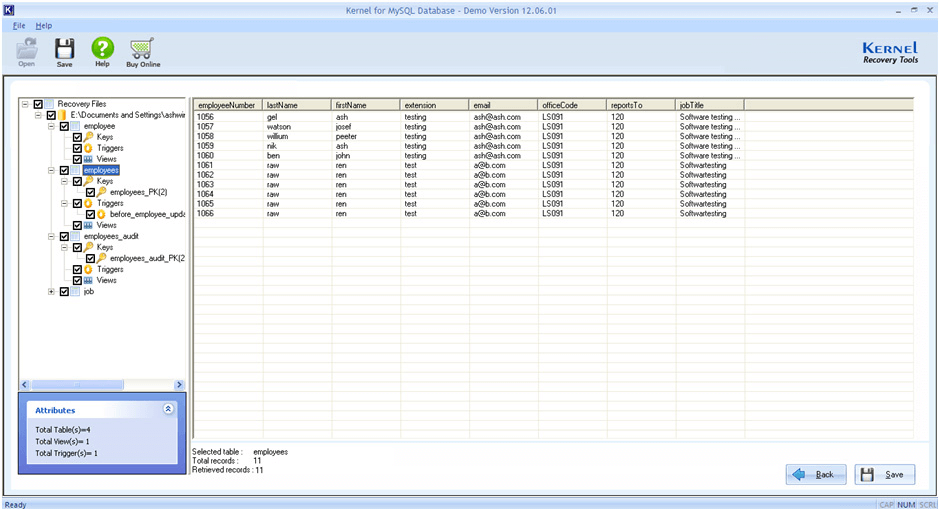Viewport: 939px width, 509px height.
Task: Toggle the employees table checkbox
Action: click(64, 171)
